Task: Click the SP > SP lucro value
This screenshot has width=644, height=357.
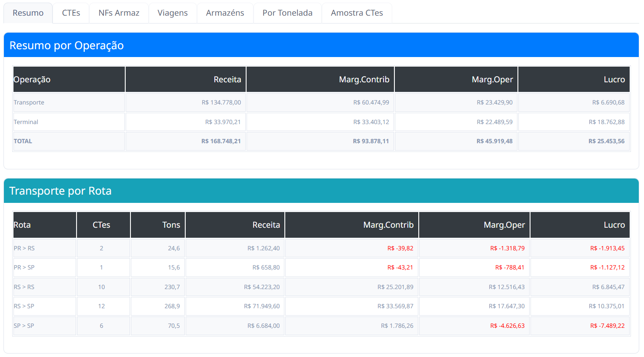Action: [x=607, y=326]
